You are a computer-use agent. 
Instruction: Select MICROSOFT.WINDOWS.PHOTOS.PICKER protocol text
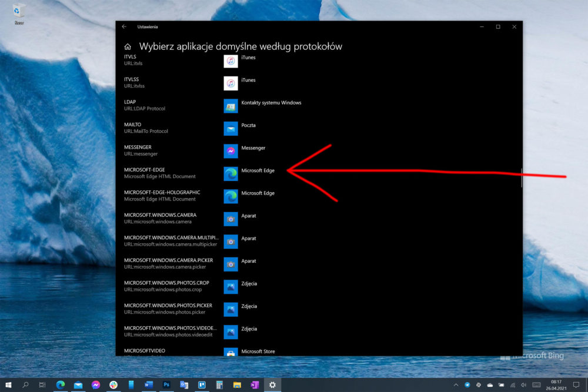[x=168, y=306]
